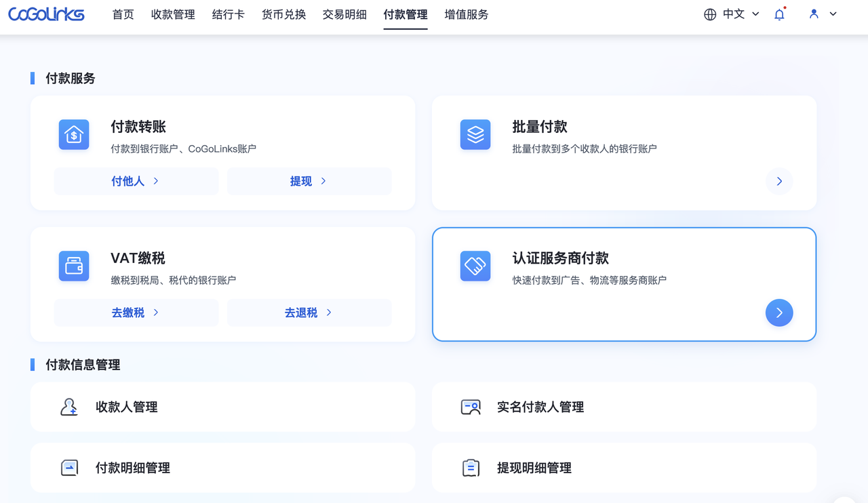Click the 批量付款 layers icon

coord(475,135)
